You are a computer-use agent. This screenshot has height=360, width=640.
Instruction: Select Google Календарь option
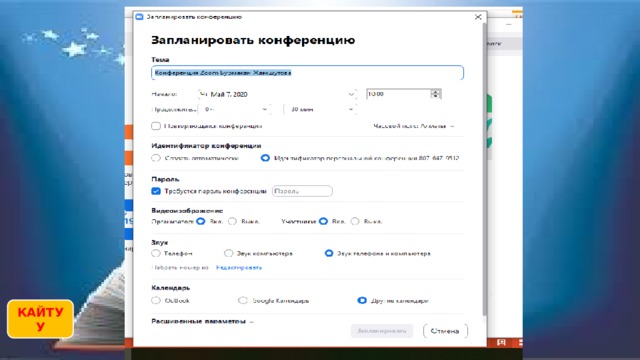243,300
